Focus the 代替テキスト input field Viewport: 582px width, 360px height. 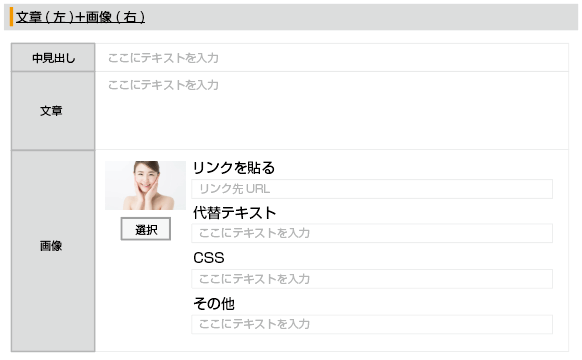pos(372,233)
